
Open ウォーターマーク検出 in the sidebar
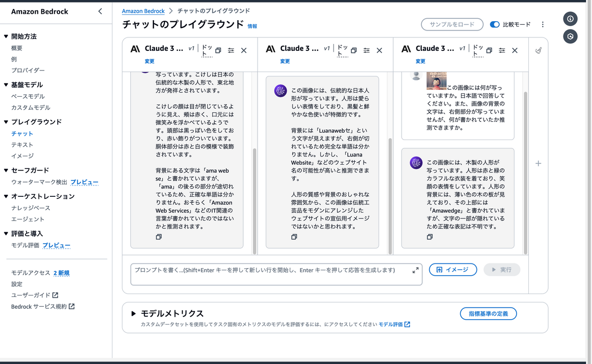click(x=39, y=182)
